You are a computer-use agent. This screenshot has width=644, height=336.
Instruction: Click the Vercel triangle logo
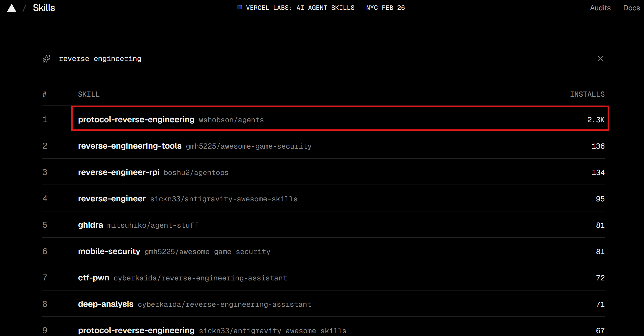click(x=12, y=8)
